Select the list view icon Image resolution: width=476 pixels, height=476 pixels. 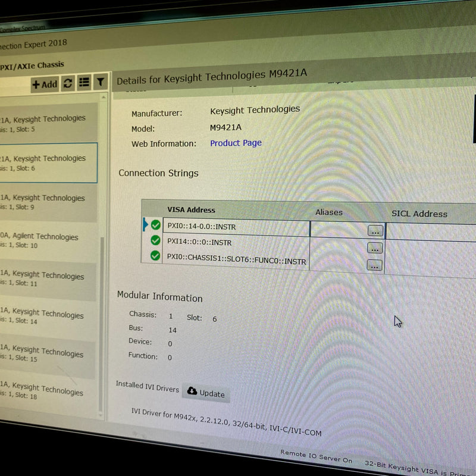pos(84,83)
